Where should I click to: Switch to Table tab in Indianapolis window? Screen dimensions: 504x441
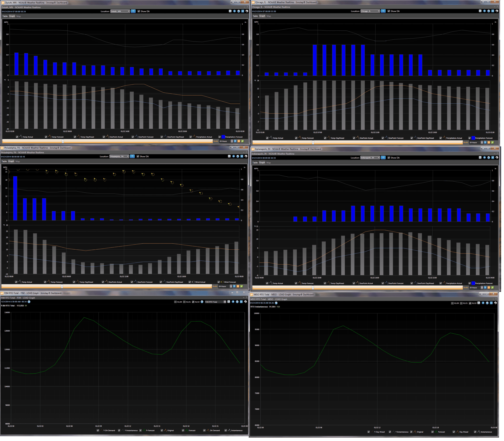255,162
